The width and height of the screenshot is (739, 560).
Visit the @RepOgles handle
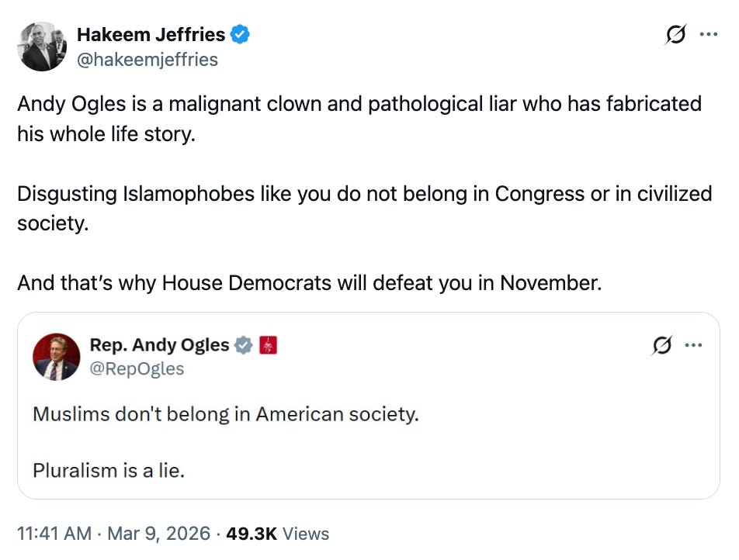[137, 368]
